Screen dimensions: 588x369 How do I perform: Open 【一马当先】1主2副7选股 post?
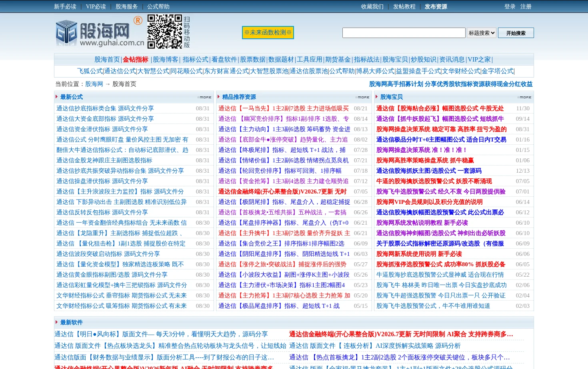click(x=284, y=108)
